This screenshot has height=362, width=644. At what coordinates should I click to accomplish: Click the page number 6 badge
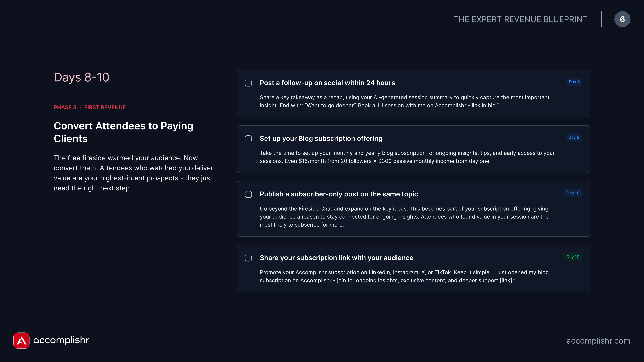pyautogui.click(x=622, y=19)
